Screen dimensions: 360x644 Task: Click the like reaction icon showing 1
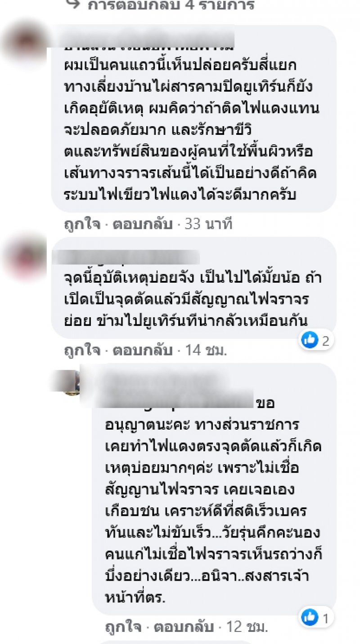pos(310,618)
